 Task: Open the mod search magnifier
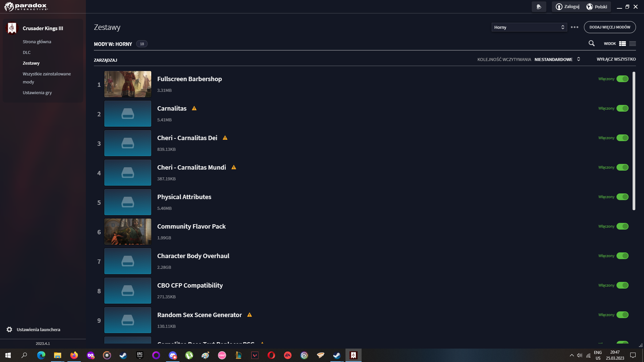592,43
